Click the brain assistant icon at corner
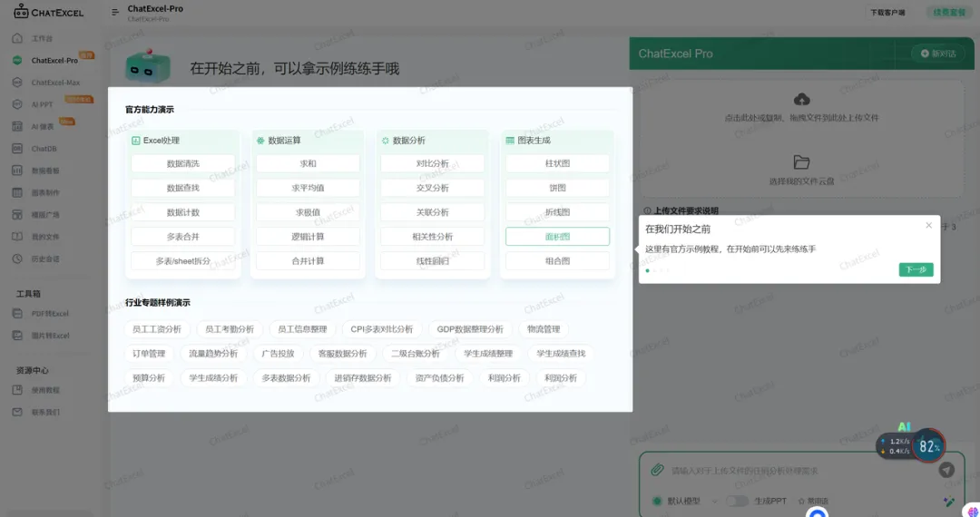 click(x=973, y=512)
